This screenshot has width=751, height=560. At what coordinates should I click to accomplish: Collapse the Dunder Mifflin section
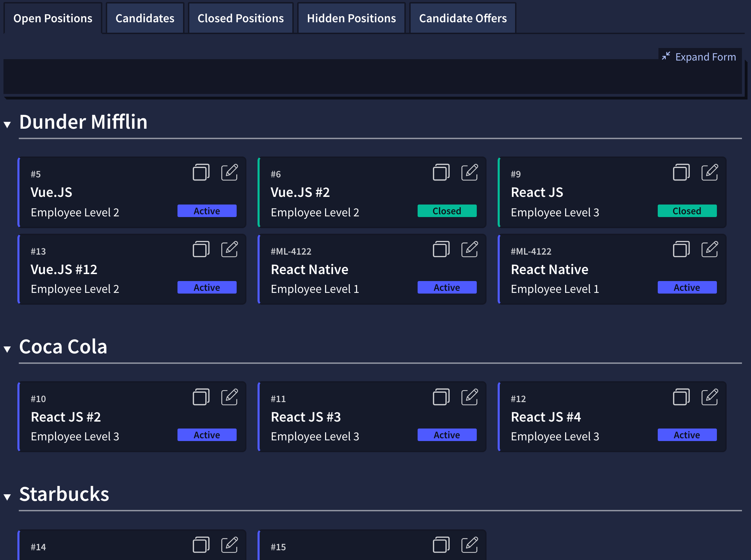pyautogui.click(x=7, y=124)
